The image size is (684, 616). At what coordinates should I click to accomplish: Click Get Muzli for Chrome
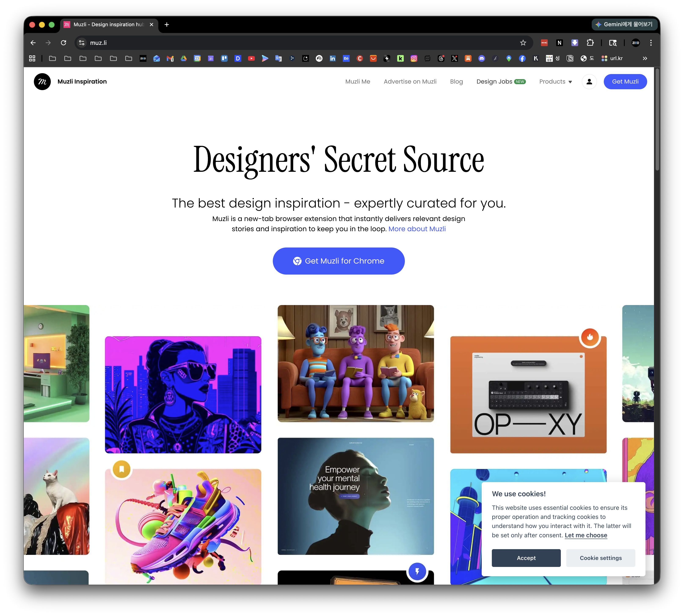tap(339, 261)
